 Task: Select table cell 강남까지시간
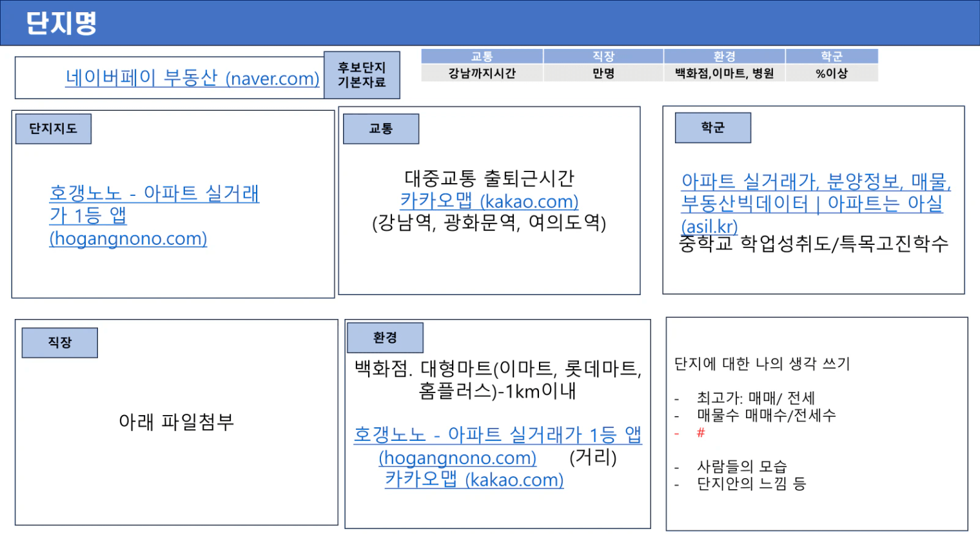coord(482,73)
